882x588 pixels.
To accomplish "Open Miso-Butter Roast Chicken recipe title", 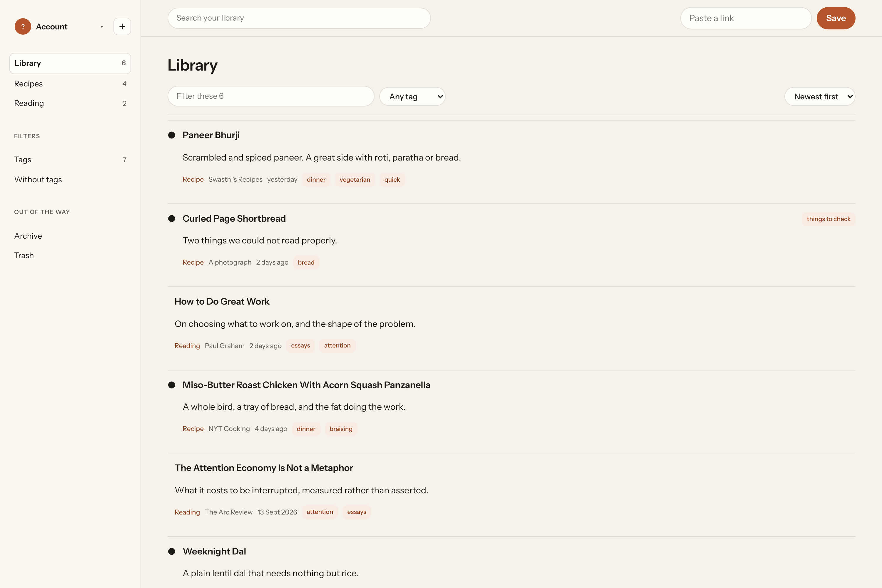I will 306,385.
